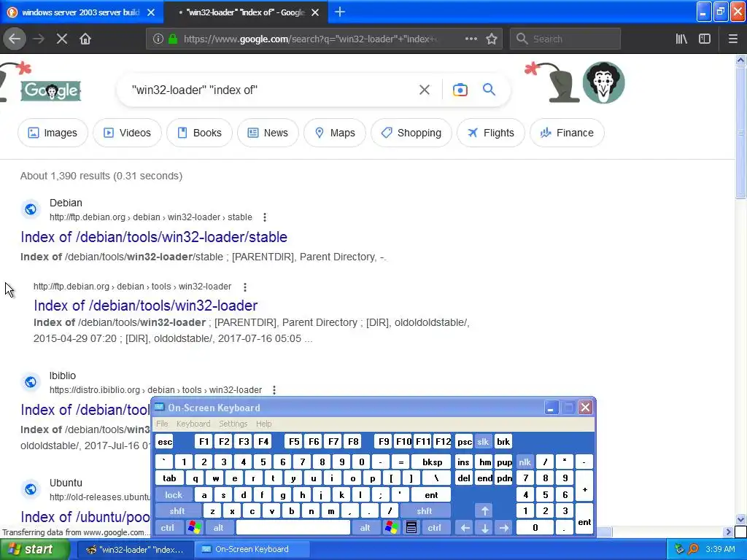
Task: Click the application menu key
Action: pos(411,528)
